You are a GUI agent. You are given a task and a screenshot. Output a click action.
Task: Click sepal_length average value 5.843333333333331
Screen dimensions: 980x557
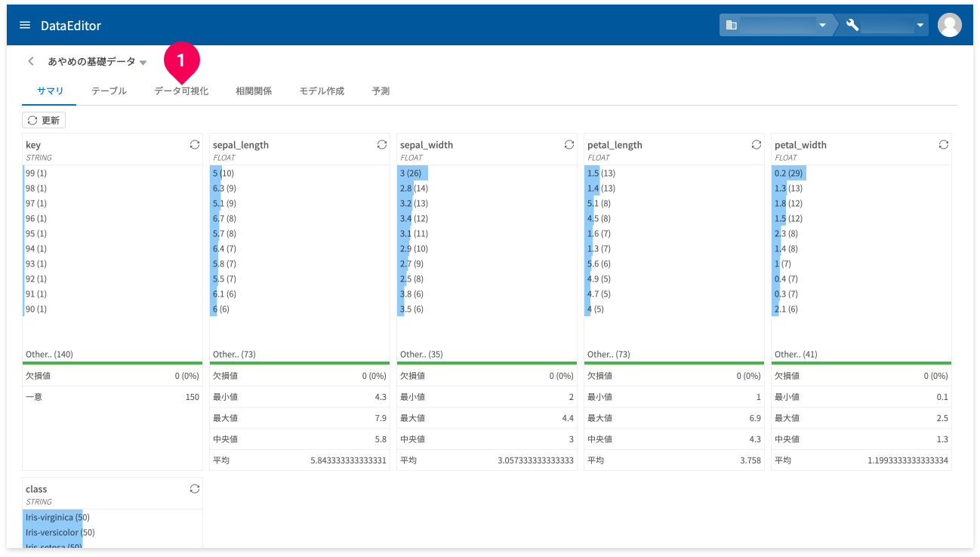(x=348, y=460)
